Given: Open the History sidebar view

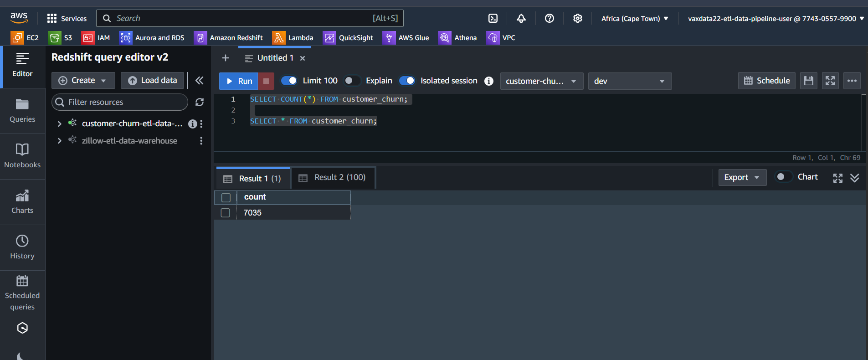Looking at the screenshot, I should coord(22,247).
